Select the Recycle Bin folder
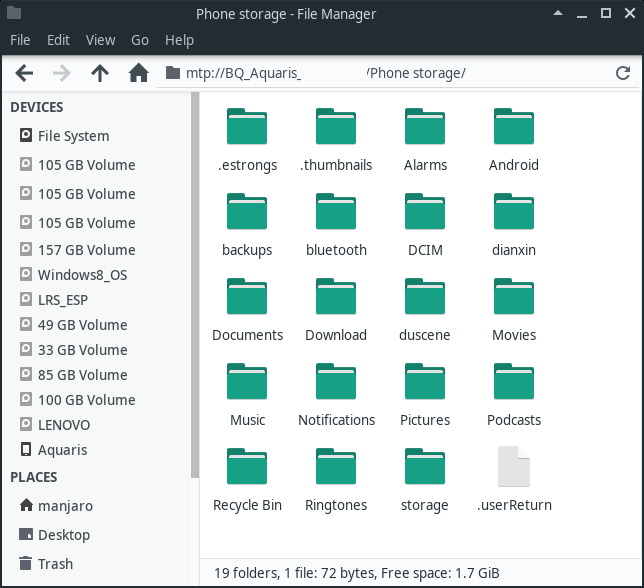644x588 pixels. pyautogui.click(x=247, y=468)
